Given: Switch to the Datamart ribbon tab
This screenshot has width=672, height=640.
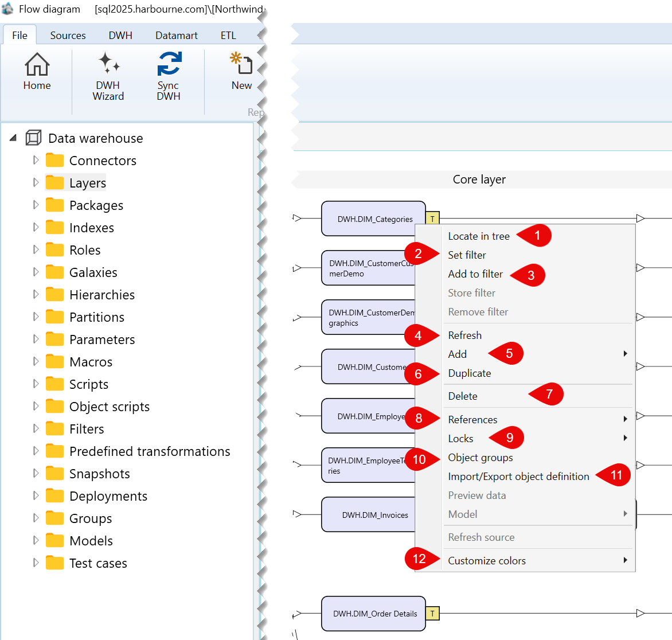Looking at the screenshot, I should pos(176,35).
